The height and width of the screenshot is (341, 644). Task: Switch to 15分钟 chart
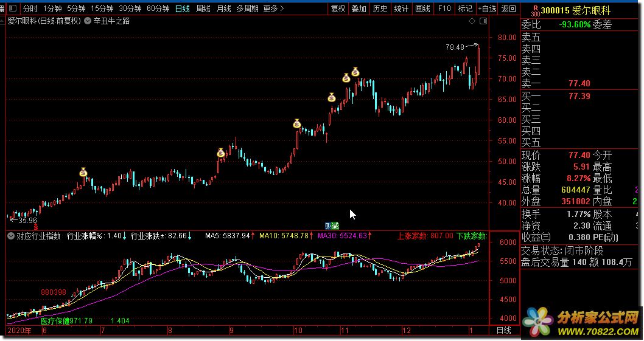point(102,9)
